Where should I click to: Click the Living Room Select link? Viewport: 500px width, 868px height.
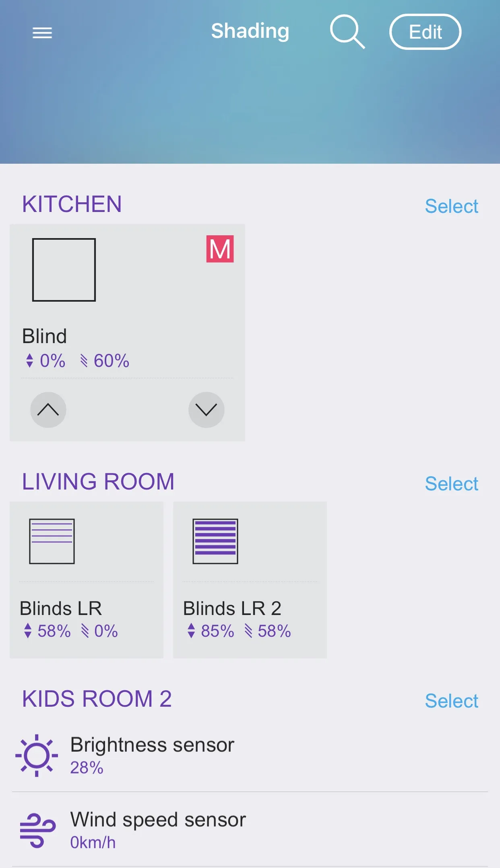click(451, 484)
